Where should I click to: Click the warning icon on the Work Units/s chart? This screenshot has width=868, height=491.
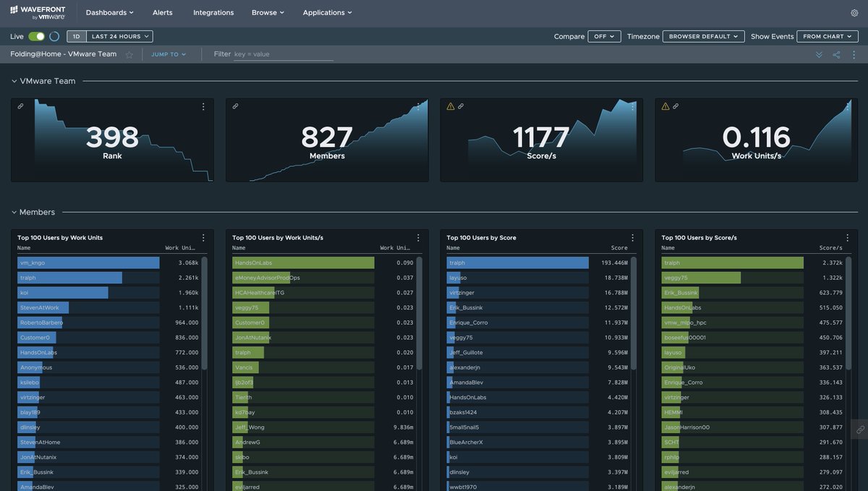click(x=664, y=106)
